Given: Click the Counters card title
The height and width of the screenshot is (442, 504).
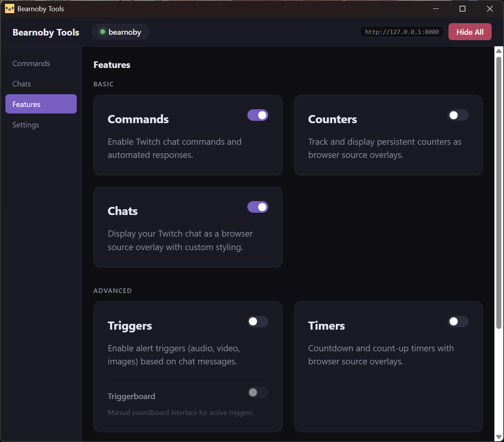Looking at the screenshot, I should pyautogui.click(x=332, y=119).
